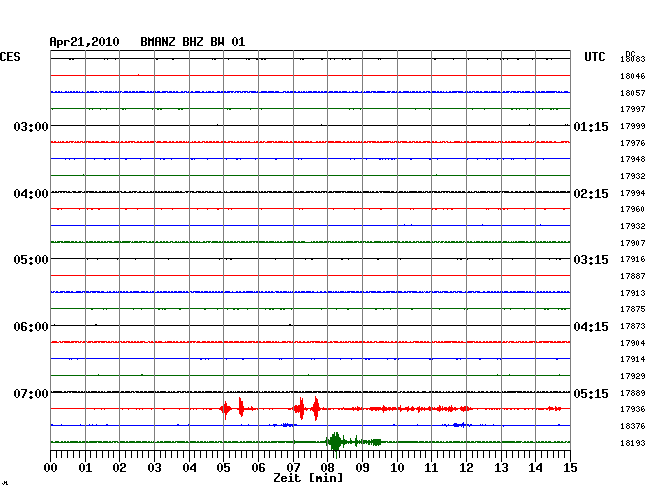Click the DC value 17976
The height and width of the screenshot is (494, 650).
(633, 143)
